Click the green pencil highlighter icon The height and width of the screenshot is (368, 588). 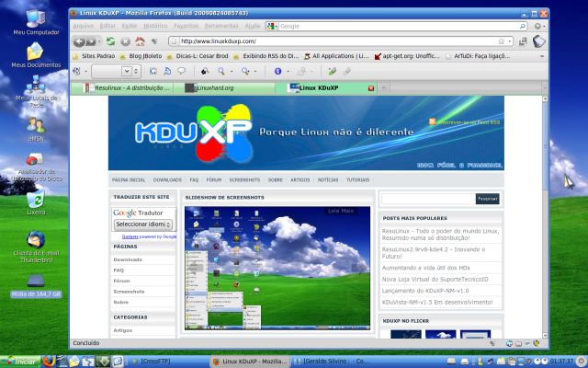[x=332, y=71]
